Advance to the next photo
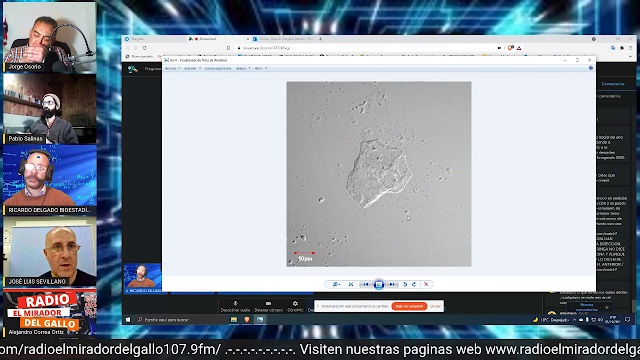The height and width of the screenshot is (360, 640). 392,284
